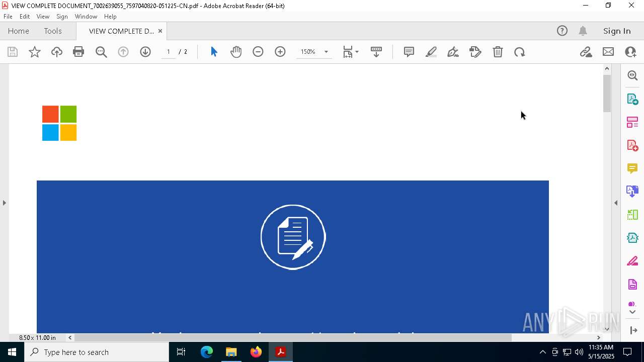Go to previous page using the up arrow
Screen dimensions: 644x362
[123, 52]
